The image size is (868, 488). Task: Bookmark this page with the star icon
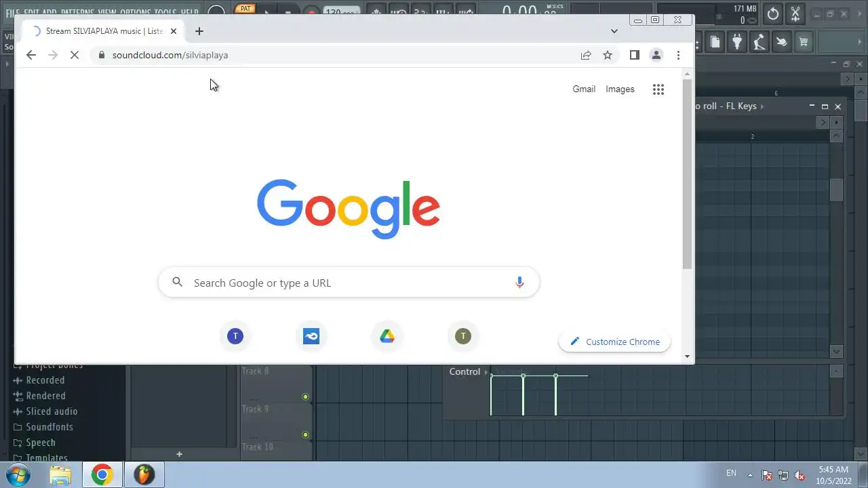608,55
